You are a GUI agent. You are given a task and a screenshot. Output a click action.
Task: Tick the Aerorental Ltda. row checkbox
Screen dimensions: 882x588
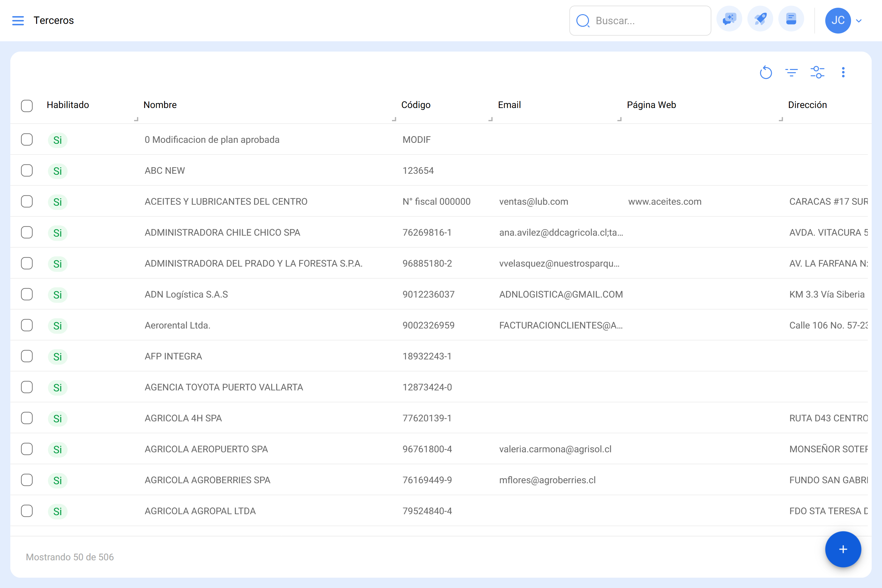click(x=27, y=325)
